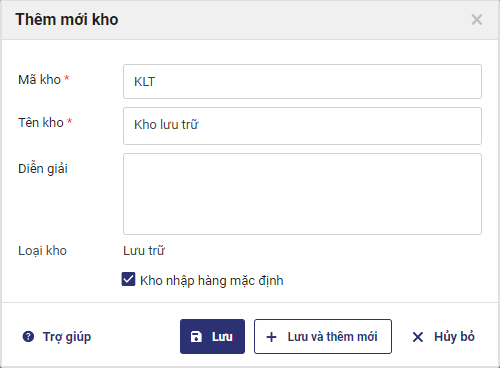The height and width of the screenshot is (368, 500).
Task: Click the Hủy bỏ button text
Action: point(454,337)
